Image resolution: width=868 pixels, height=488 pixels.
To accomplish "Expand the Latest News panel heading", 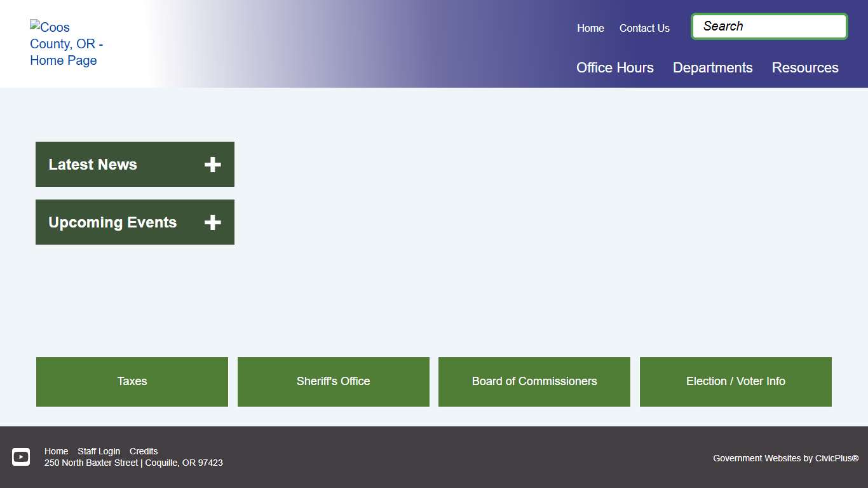I will tap(93, 165).
